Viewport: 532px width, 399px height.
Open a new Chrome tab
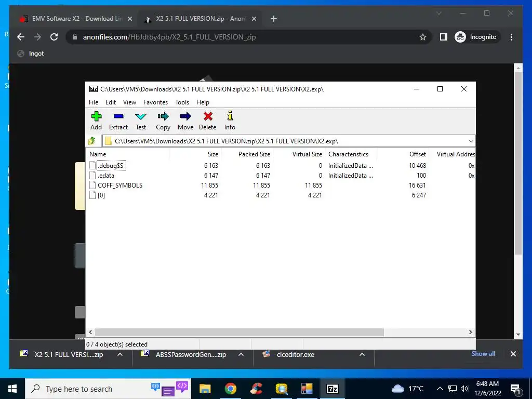(274, 19)
